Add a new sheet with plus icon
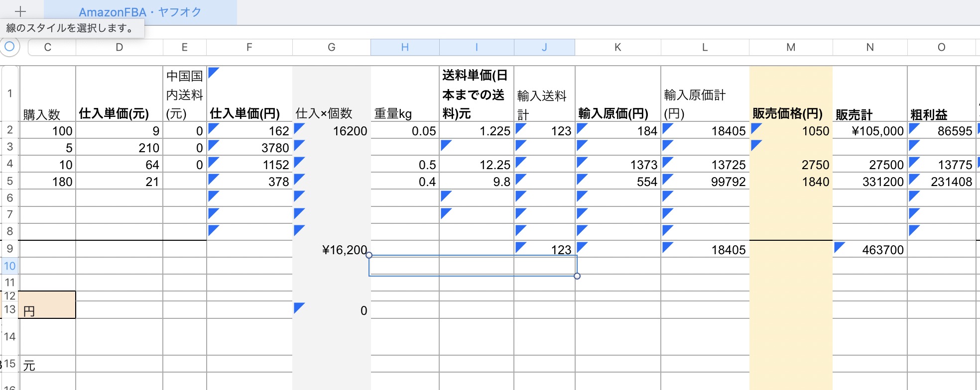Screen dimensions: 980x390 pyautogui.click(x=20, y=11)
